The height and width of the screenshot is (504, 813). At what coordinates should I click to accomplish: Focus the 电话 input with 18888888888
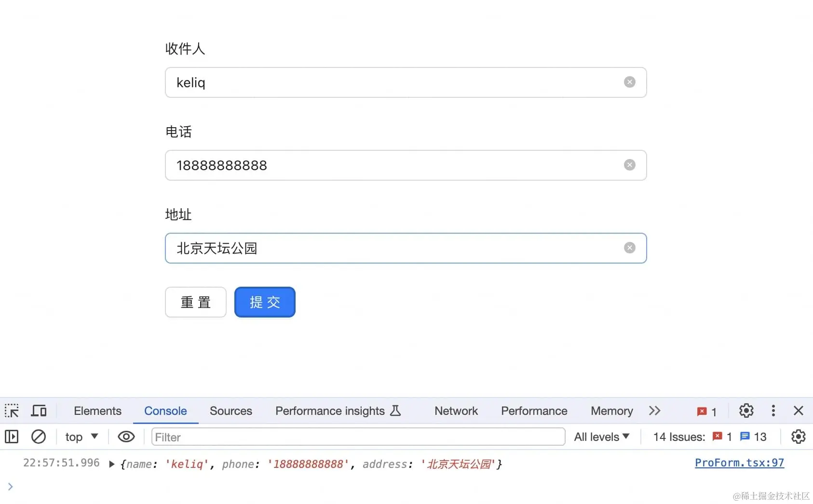tap(406, 165)
